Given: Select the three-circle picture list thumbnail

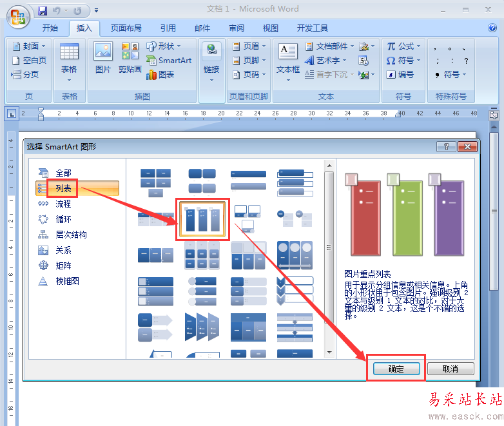Looking at the screenshot, I should pos(295,255).
